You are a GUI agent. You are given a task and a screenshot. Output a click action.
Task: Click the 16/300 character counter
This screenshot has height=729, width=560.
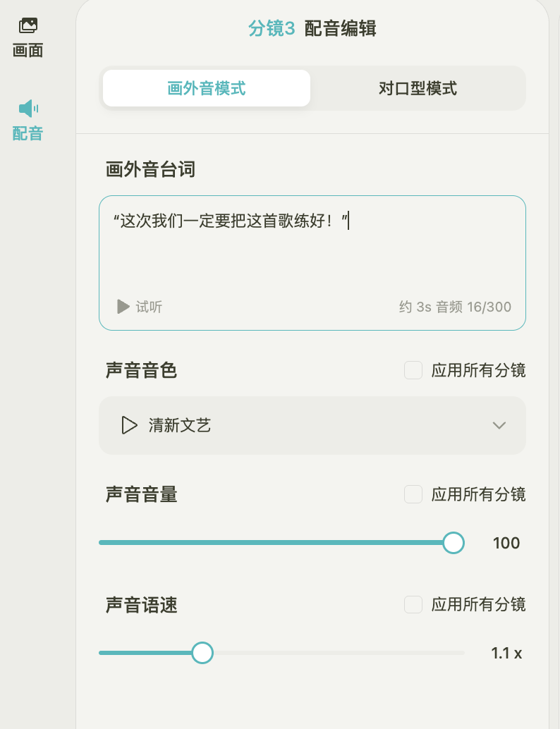(489, 307)
